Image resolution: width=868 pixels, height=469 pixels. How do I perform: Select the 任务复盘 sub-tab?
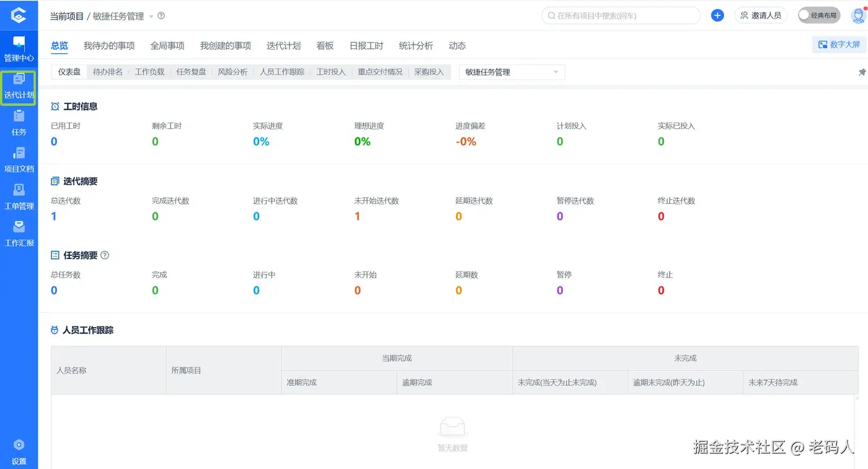point(191,72)
